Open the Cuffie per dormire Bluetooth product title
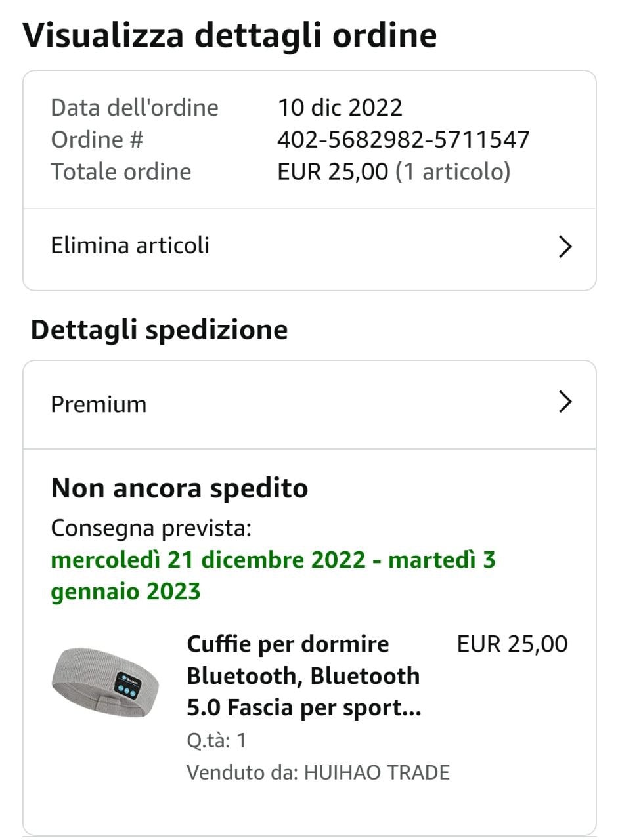Image resolution: width=618 pixels, height=840 pixels. click(303, 676)
